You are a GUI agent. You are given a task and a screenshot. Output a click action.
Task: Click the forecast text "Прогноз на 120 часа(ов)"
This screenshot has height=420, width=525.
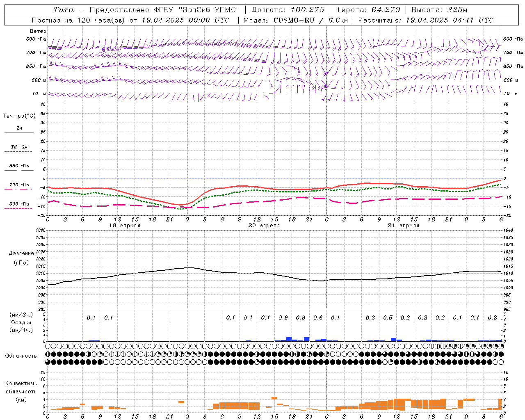(x=79, y=20)
